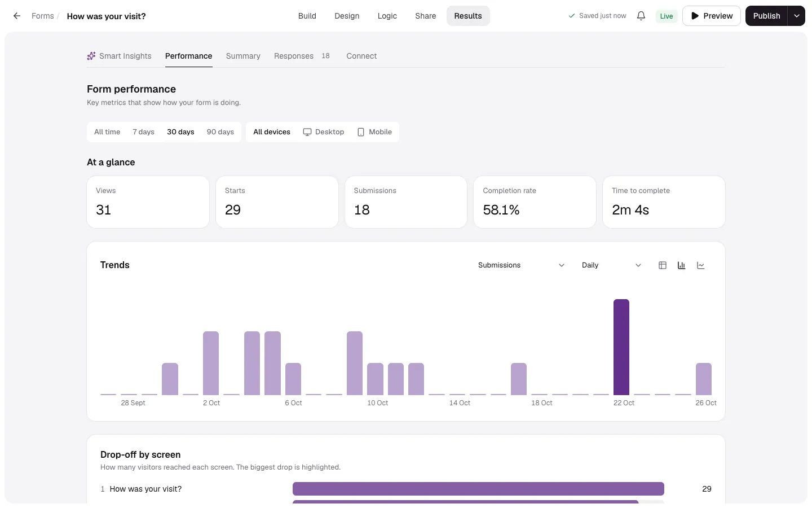812x508 pixels.
Task: Open the Daily interval dropdown
Action: point(611,265)
